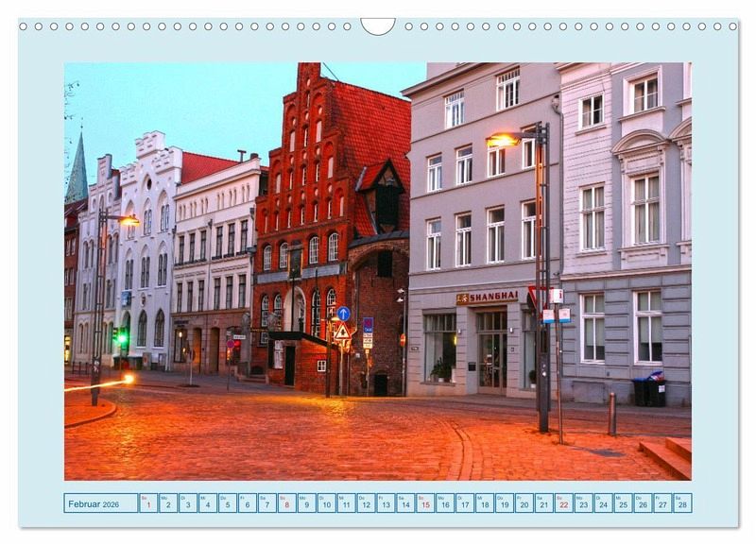Select day 10 in the calendar strip
This screenshot has width=756, height=545.
click(326, 502)
